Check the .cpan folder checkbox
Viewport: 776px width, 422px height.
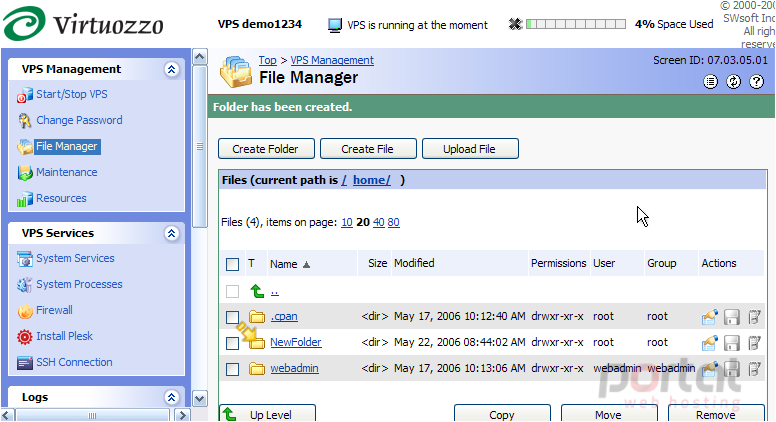point(233,317)
